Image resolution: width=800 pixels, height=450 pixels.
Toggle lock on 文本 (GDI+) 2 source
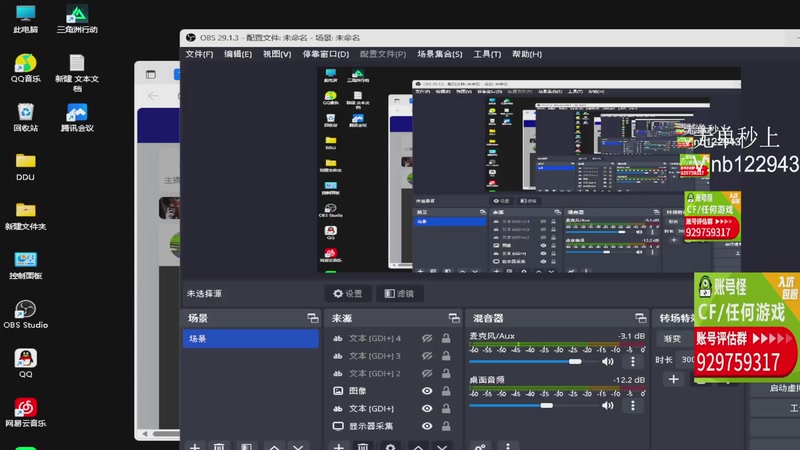pyautogui.click(x=446, y=373)
